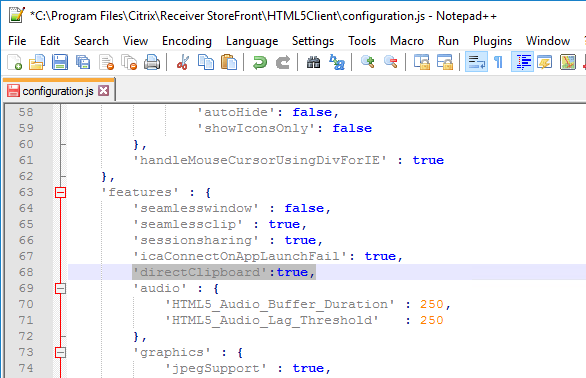The width and height of the screenshot is (586, 378).
Task: Click the Copy icon
Action: (x=206, y=62)
